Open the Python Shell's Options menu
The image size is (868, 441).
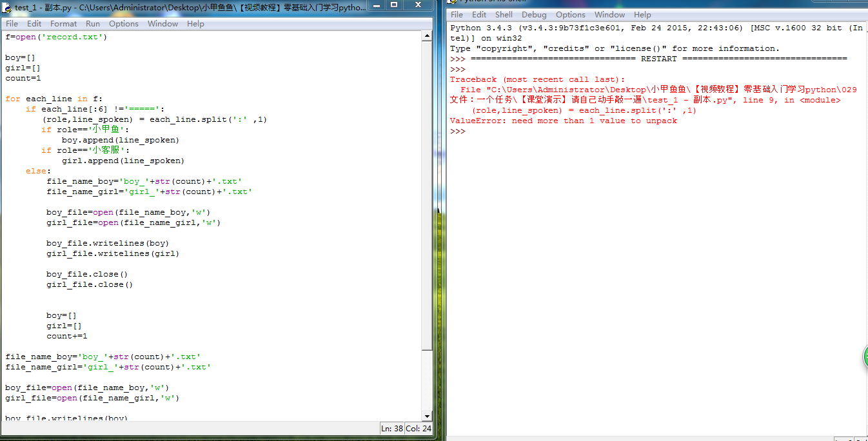570,15
